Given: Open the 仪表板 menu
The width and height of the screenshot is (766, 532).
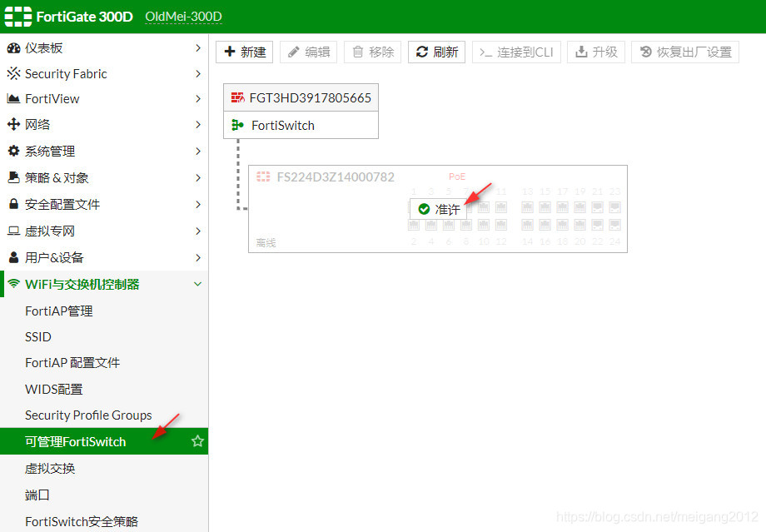Looking at the screenshot, I should (104, 48).
